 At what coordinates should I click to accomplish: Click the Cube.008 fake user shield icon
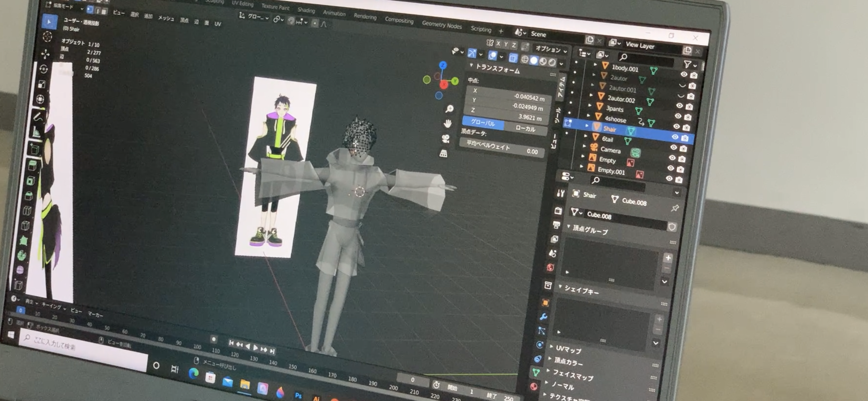click(x=672, y=227)
